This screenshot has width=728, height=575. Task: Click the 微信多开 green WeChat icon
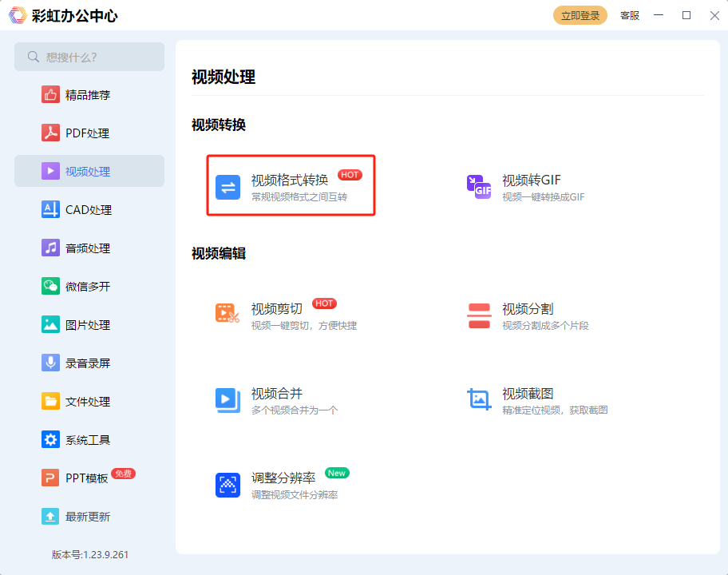click(x=50, y=286)
